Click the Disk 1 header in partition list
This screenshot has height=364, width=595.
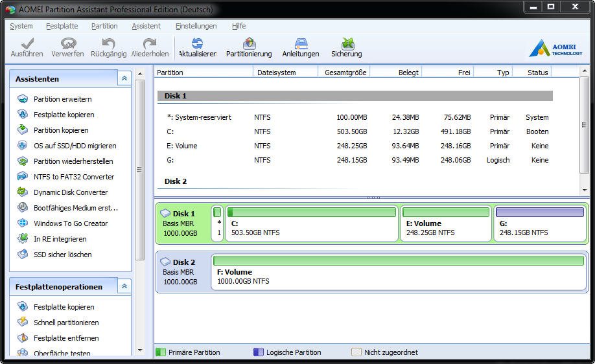[355, 96]
